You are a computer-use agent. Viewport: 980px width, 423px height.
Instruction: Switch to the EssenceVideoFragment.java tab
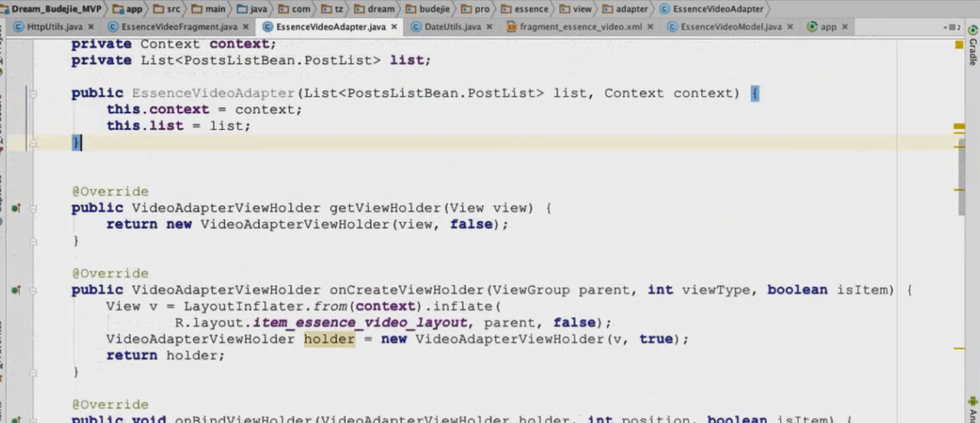[179, 27]
